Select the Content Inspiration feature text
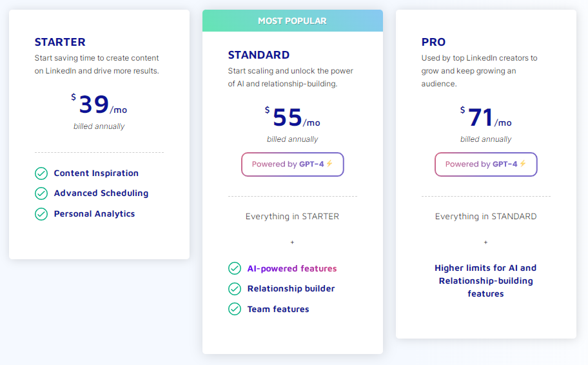Viewport: 588px width, 365px height. tap(96, 173)
